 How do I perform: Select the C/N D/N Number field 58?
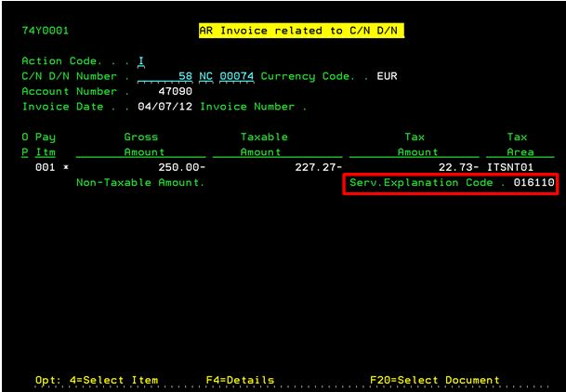165,76
